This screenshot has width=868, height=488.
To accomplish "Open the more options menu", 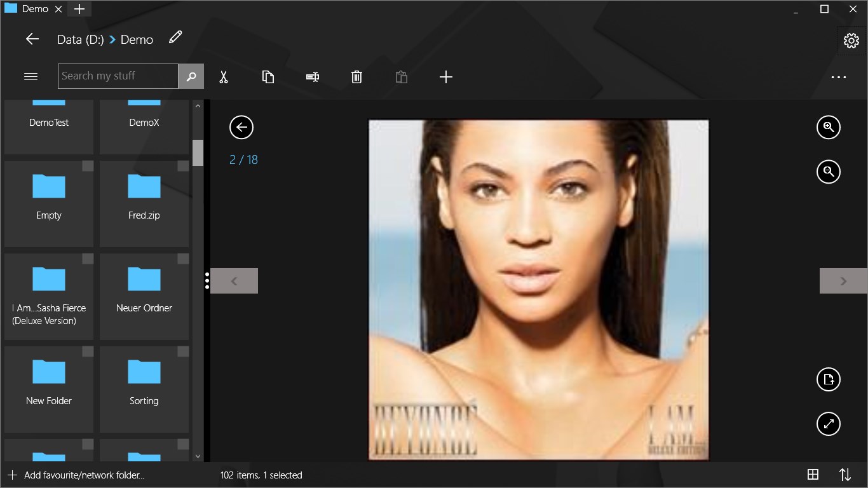I will [x=839, y=77].
